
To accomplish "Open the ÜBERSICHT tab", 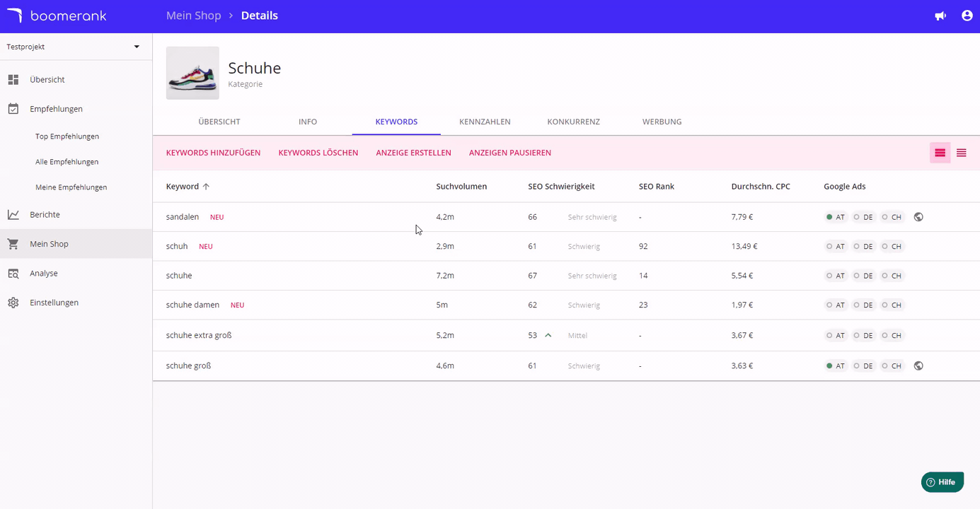I will coord(219,122).
